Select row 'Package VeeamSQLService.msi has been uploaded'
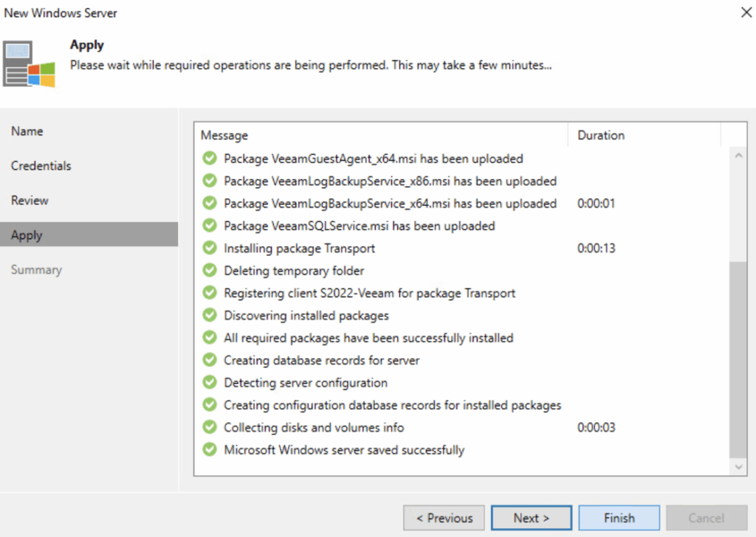 (462, 226)
